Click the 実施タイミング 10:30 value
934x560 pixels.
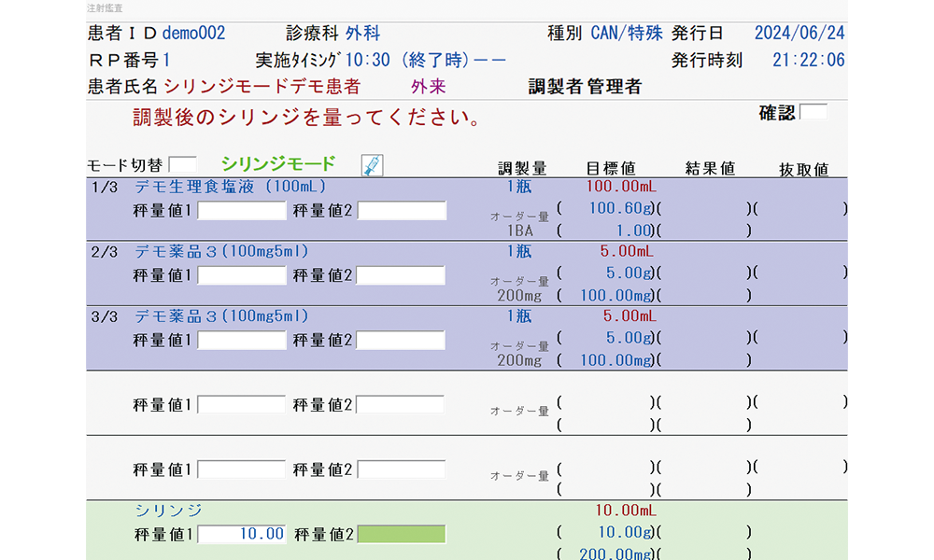click(367, 60)
